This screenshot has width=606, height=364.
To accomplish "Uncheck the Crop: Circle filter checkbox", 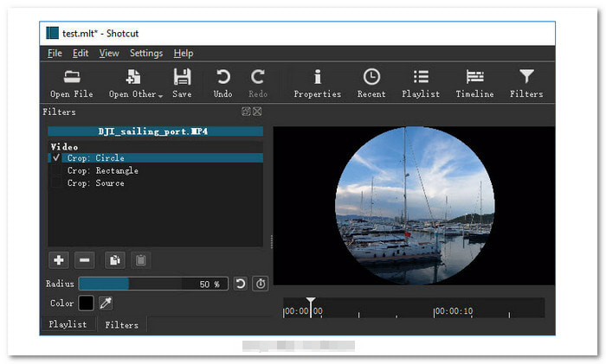I will [56, 157].
